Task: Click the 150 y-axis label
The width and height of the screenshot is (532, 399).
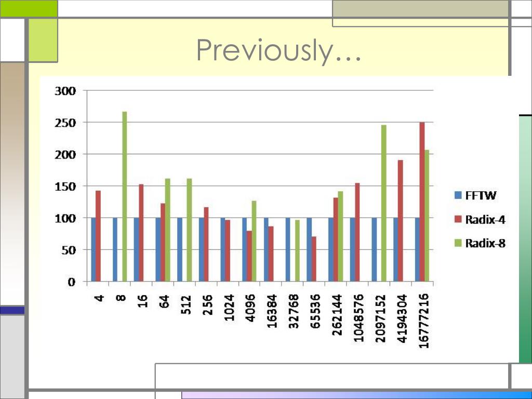Action: 65,187
